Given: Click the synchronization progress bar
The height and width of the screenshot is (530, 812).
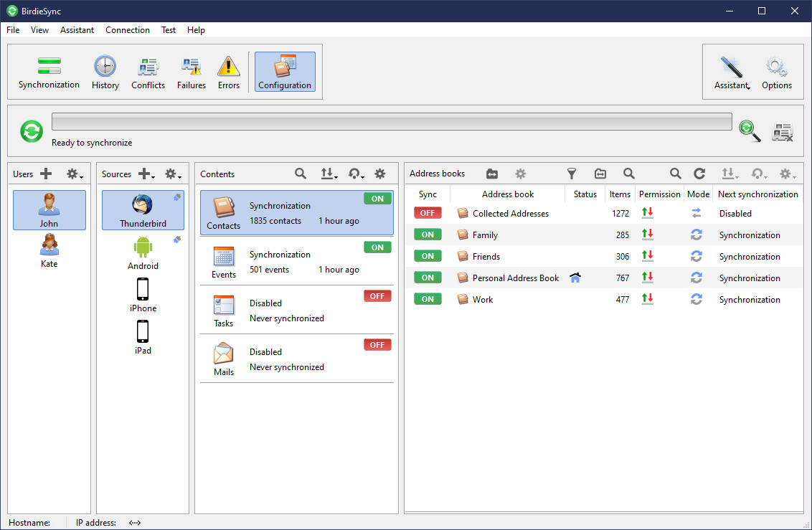Looking at the screenshot, I should [392, 121].
